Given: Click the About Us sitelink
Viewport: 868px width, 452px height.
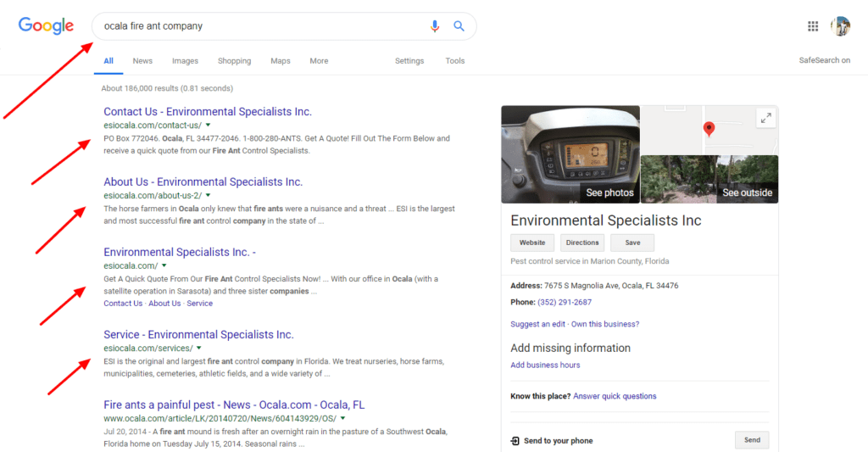Looking at the screenshot, I should (164, 304).
